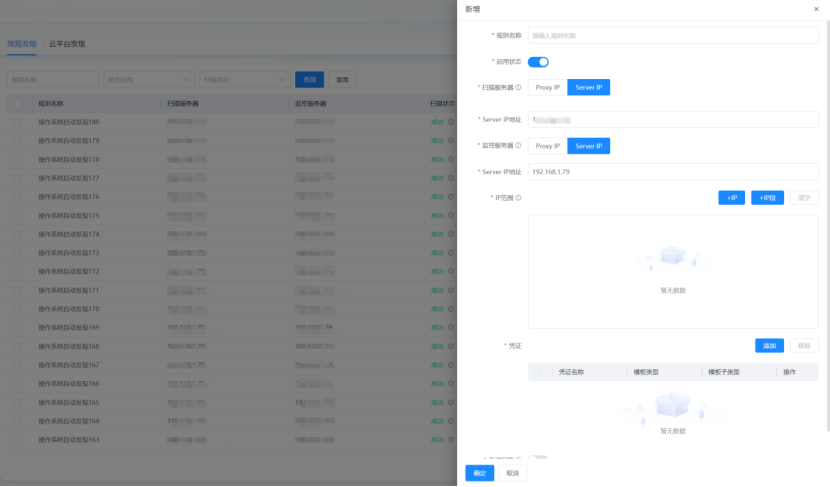Click the info icon next to IP范围
This screenshot has width=830, height=487.
click(x=518, y=198)
